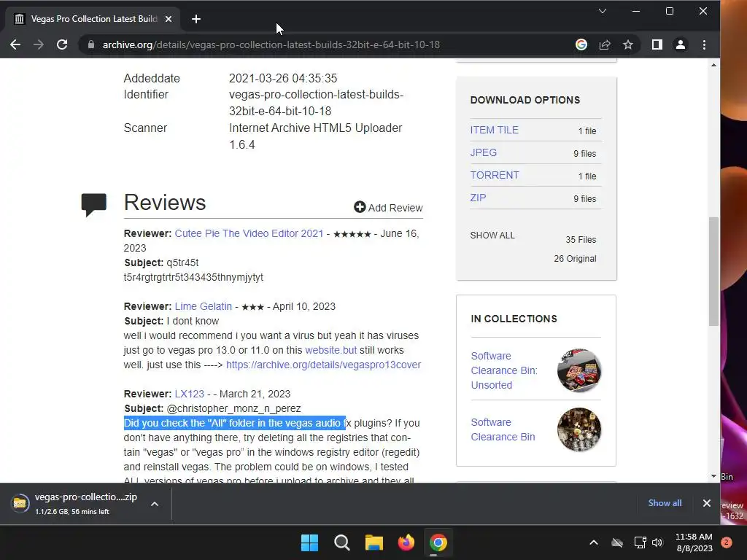Viewport: 747px width, 560px height.
Task: Open Software Clearance Bin: Unsorted collection
Action: tap(504, 370)
